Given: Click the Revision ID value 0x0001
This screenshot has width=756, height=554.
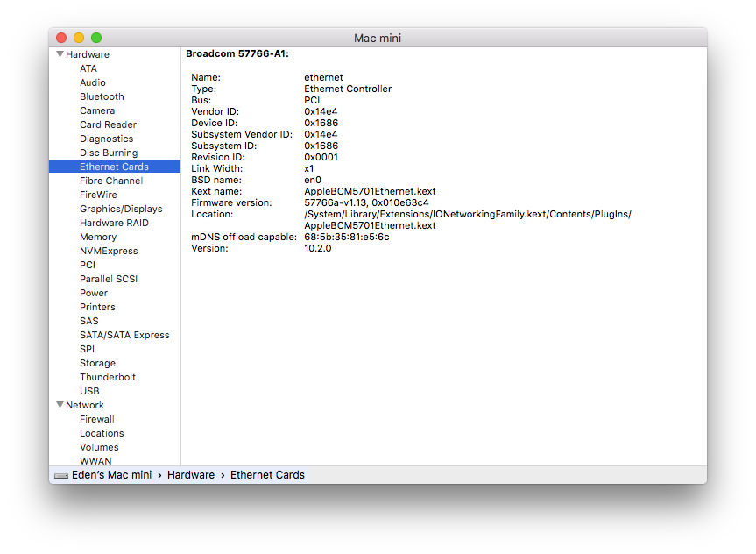Looking at the screenshot, I should click(x=321, y=157).
